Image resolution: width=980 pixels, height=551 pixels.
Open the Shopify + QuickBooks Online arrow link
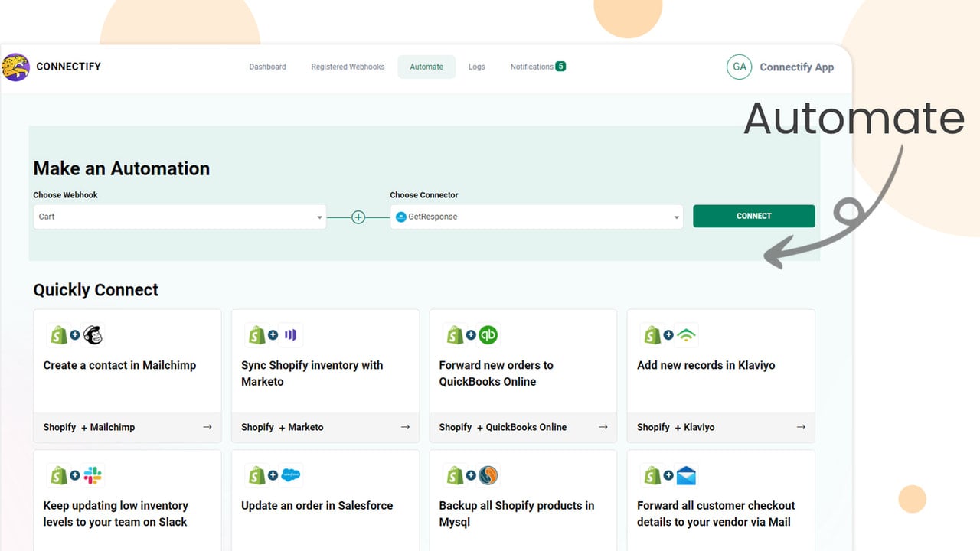[x=603, y=427]
